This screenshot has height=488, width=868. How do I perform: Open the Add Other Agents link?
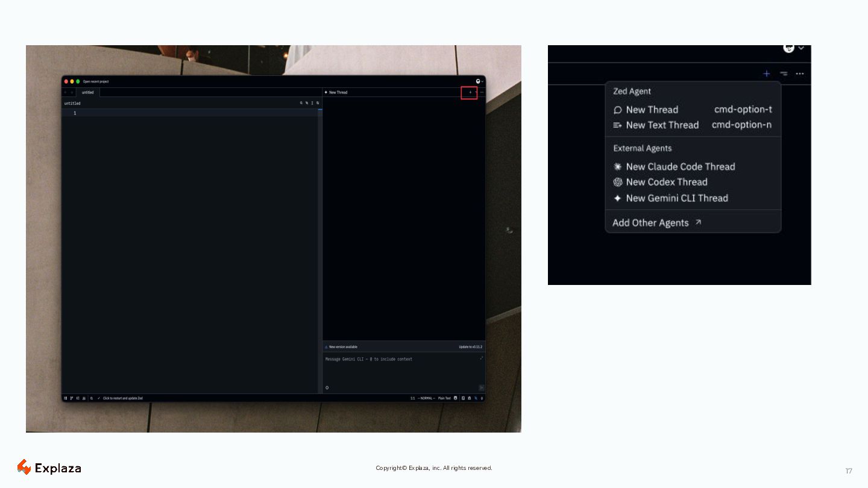coord(657,222)
